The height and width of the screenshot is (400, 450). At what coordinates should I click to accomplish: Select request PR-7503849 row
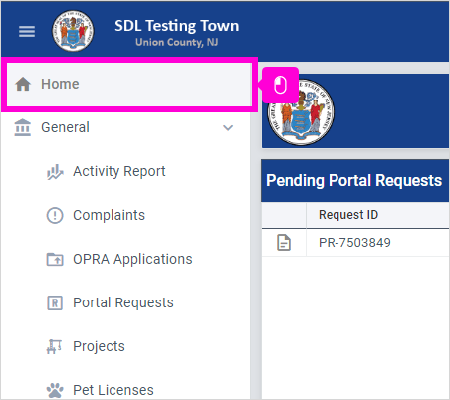pyautogui.click(x=355, y=243)
